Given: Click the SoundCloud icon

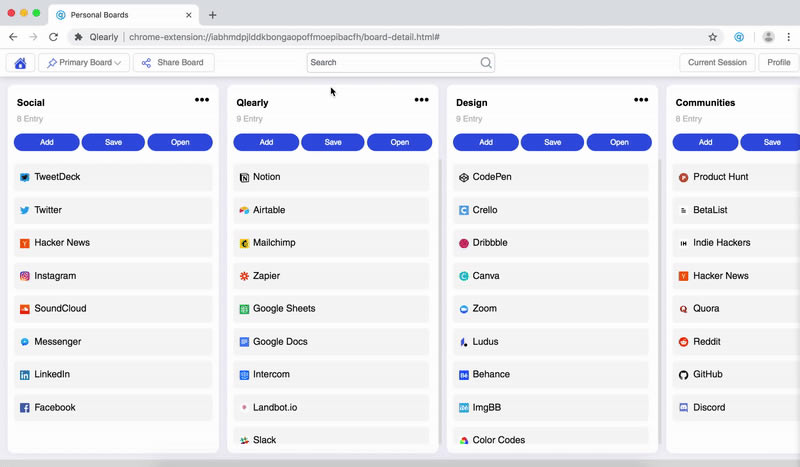Looking at the screenshot, I should pos(24,309).
